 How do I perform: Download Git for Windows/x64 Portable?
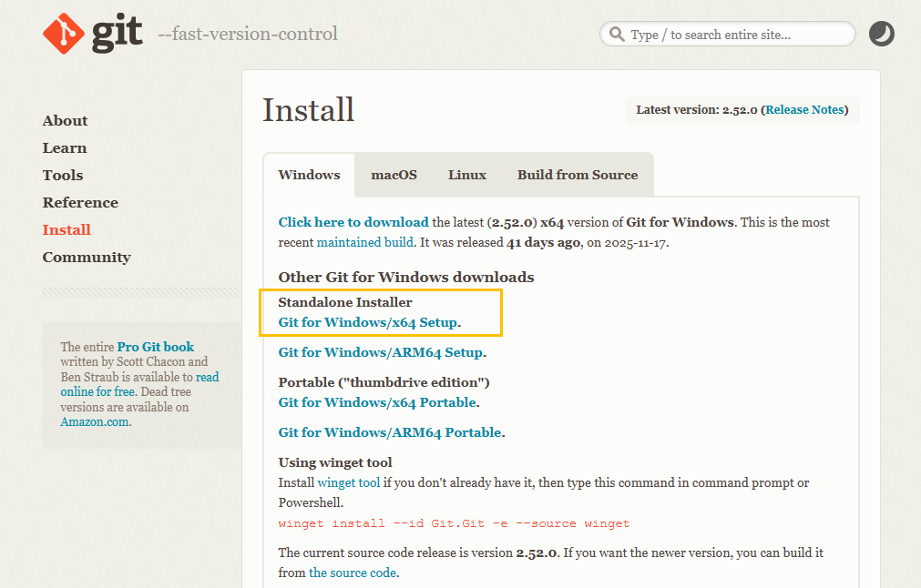377,402
